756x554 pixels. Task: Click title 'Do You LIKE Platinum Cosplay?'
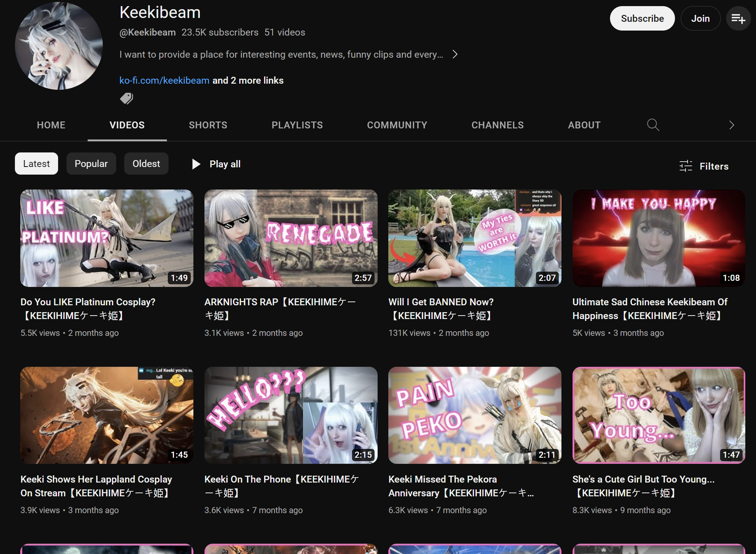[x=88, y=309]
